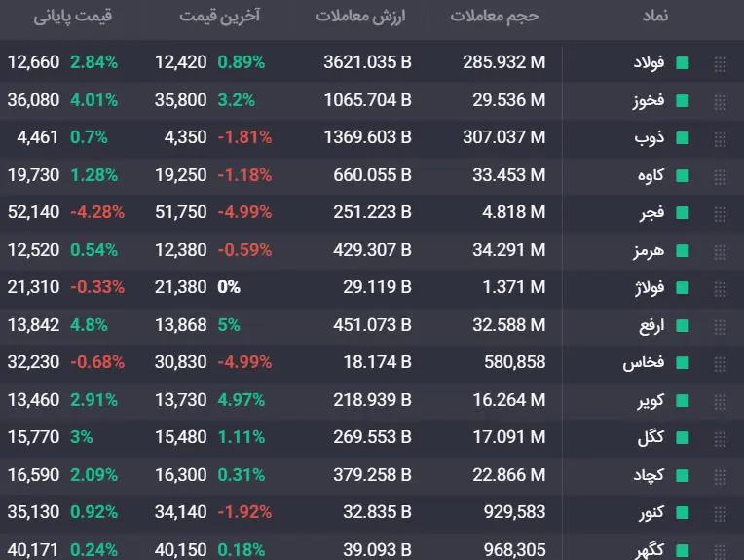Sort by the قیمت پایانی column header
This screenshot has height=560, width=744.
point(73,17)
